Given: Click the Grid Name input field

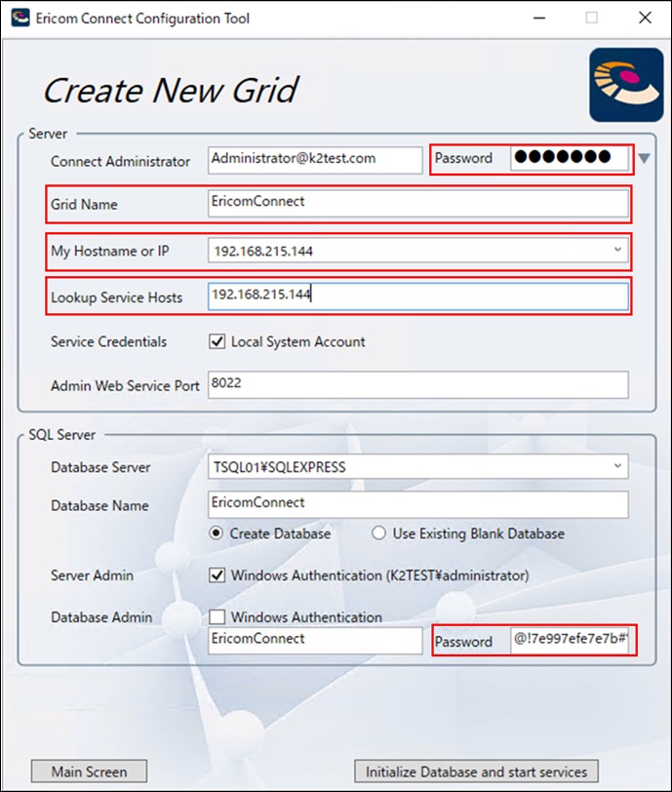Looking at the screenshot, I should point(417,203).
